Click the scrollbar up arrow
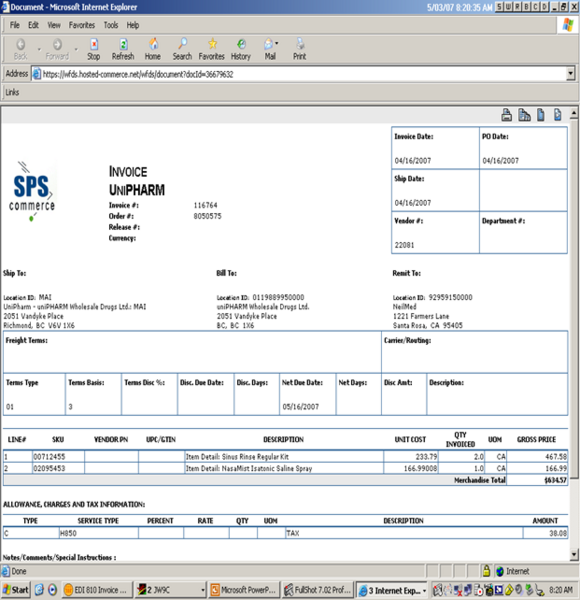The height and width of the screenshot is (600, 580). point(573,113)
